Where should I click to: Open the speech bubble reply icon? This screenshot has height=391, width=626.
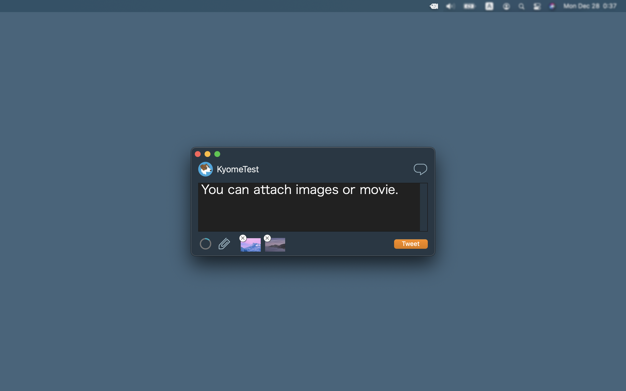(420, 169)
